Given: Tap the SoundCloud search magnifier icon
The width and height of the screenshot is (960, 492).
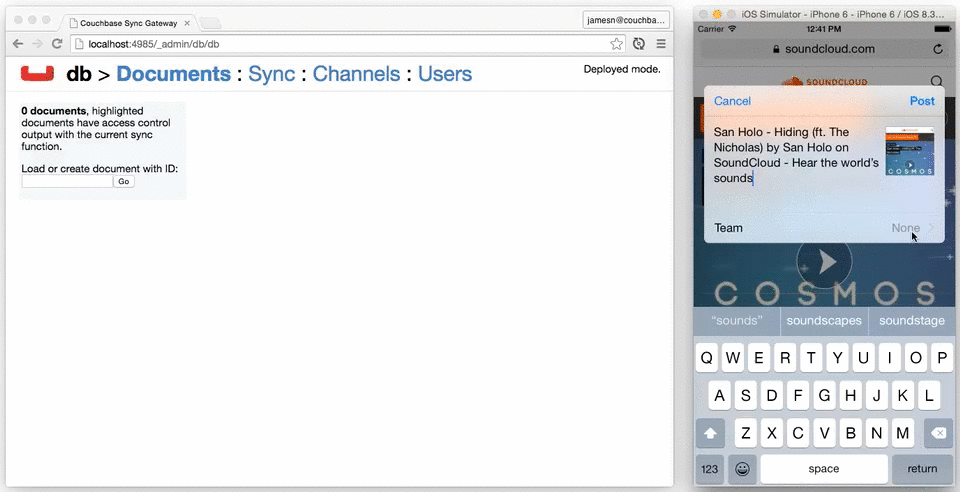Looking at the screenshot, I should pos(937,81).
